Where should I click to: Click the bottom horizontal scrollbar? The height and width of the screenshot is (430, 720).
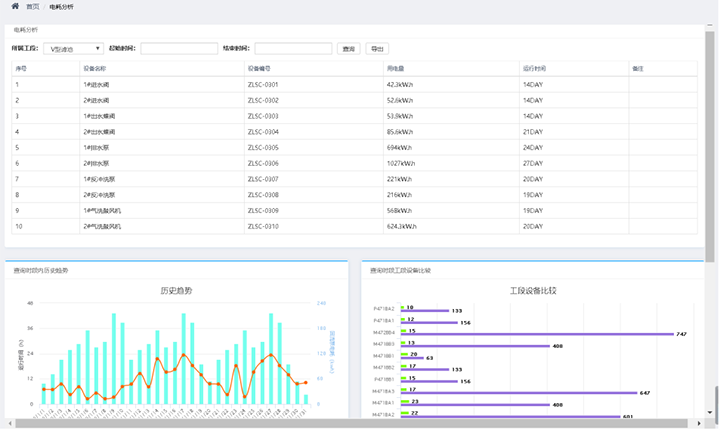(350, 424)
